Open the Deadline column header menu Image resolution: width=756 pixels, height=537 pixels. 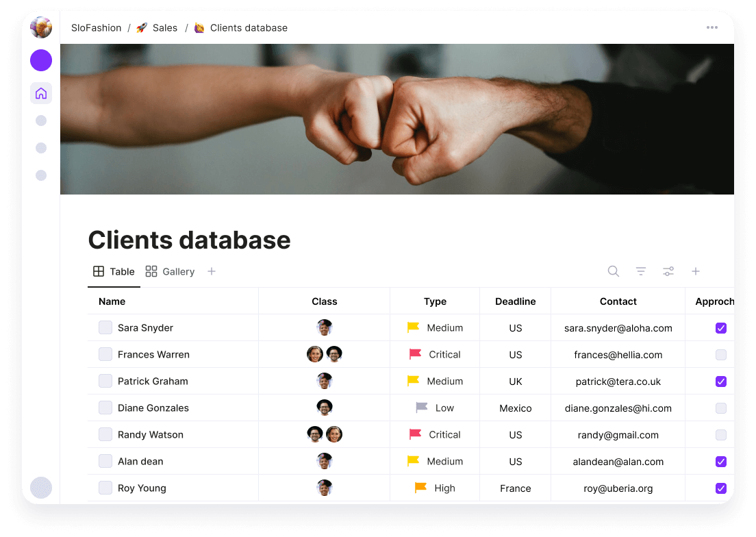[515, 301]
